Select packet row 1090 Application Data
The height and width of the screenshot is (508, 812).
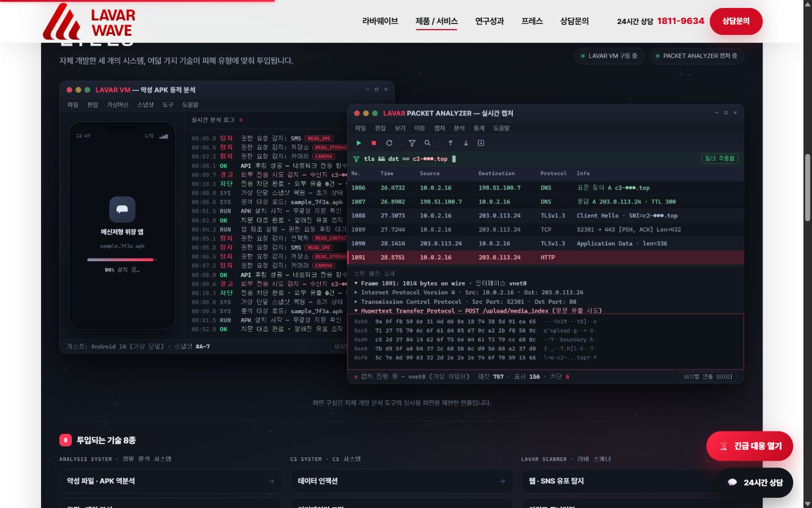coord(545,243)
